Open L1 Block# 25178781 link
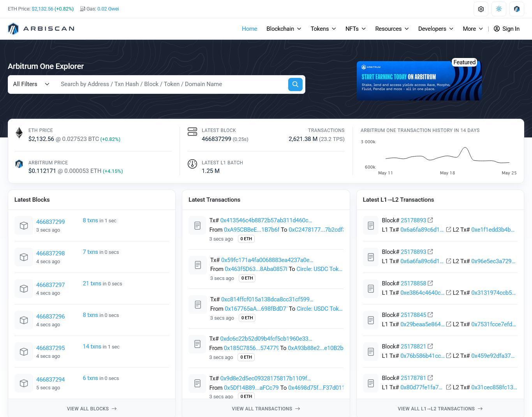 [413, 378]
